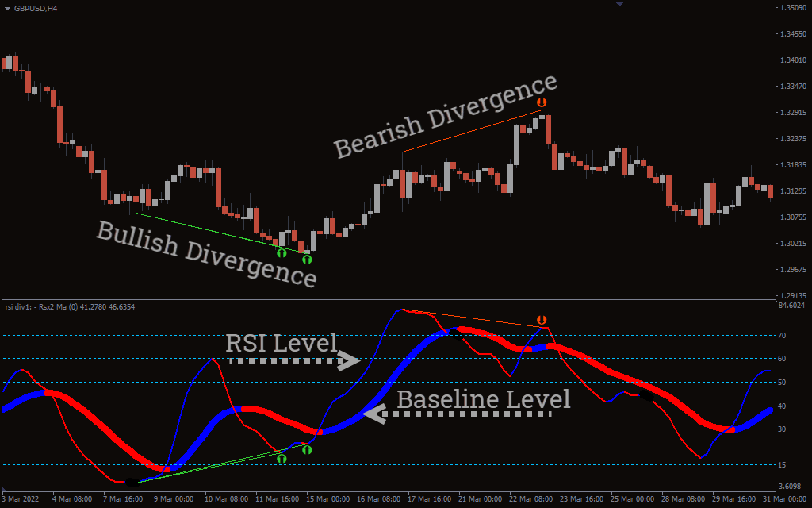This screenshot has width=812, height=508.
Task: Select the right green bullish arrow on price chart
Action: point(307,259)
